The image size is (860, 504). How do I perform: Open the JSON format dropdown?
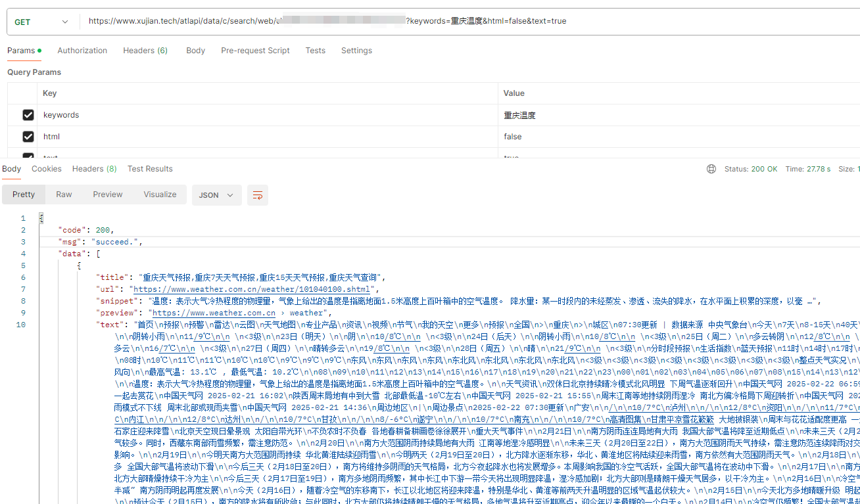(216, 195)
